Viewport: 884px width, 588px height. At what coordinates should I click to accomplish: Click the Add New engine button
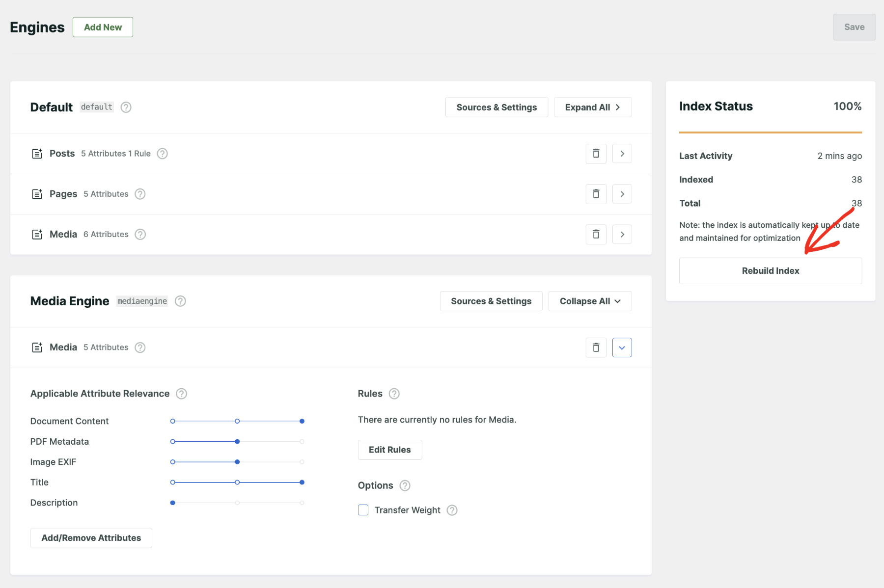[x=103, y=27]
